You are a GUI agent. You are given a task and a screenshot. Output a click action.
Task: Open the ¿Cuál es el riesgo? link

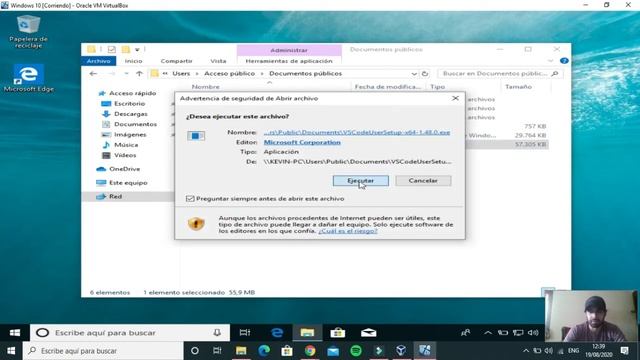[348, 231]
